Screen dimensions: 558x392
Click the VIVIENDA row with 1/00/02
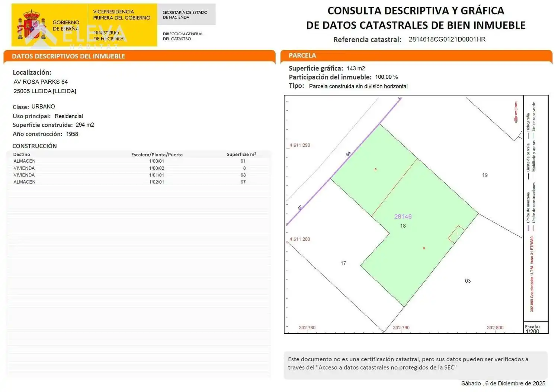[138, 168]
